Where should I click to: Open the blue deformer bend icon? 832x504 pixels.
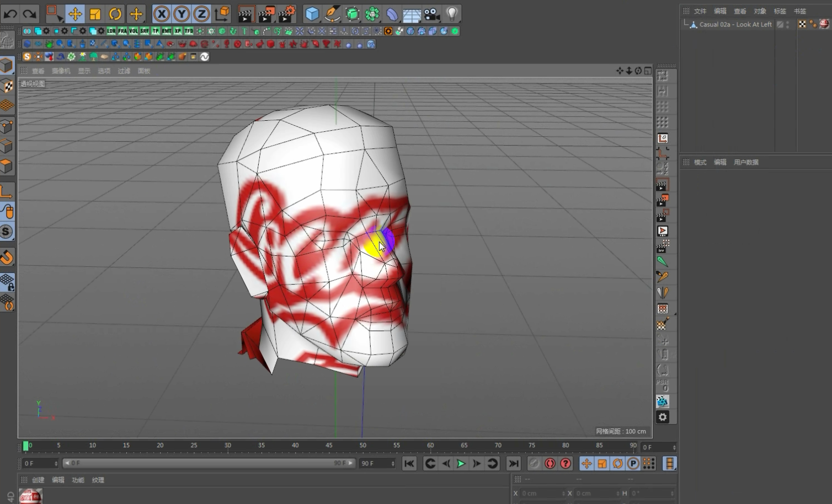[392, 14]
